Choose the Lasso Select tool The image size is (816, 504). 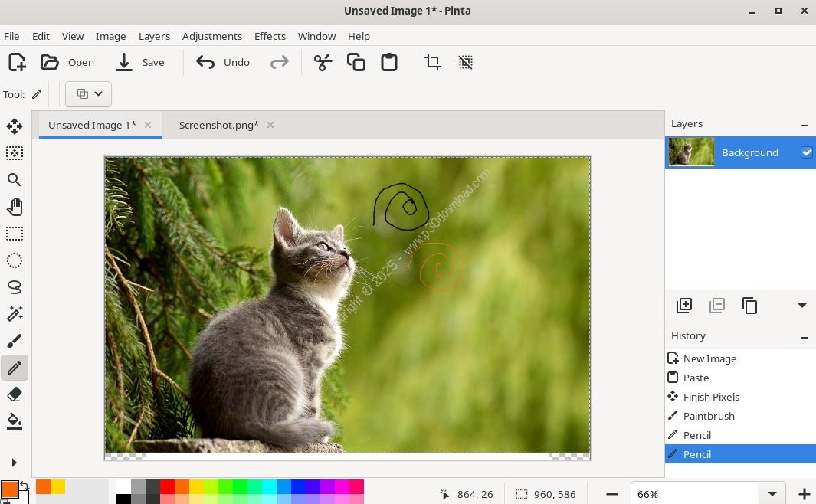pos(15,287)
